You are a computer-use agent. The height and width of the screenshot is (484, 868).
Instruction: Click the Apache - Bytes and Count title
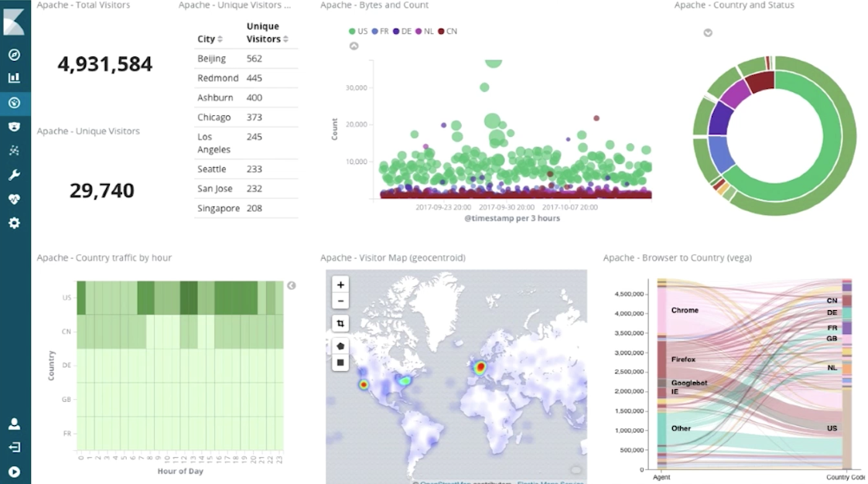click(x=374, y=5)
